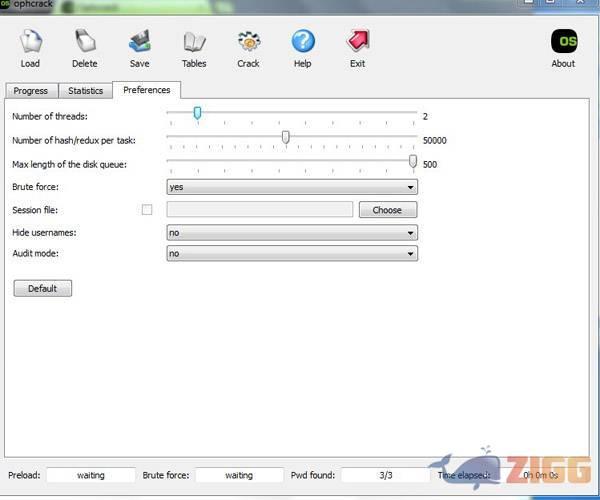
Task: Click the Session file path input field
Action: (259, 210)
